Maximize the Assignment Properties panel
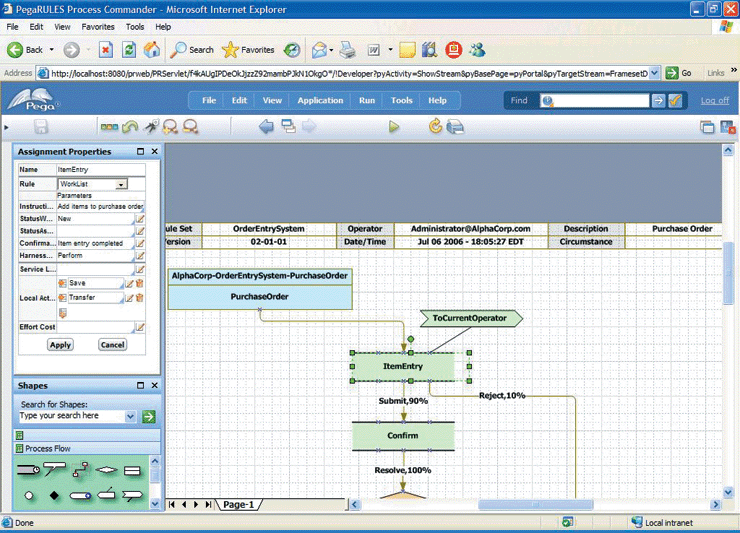This screenshot has width=740, height=533. tap(140, 151)
